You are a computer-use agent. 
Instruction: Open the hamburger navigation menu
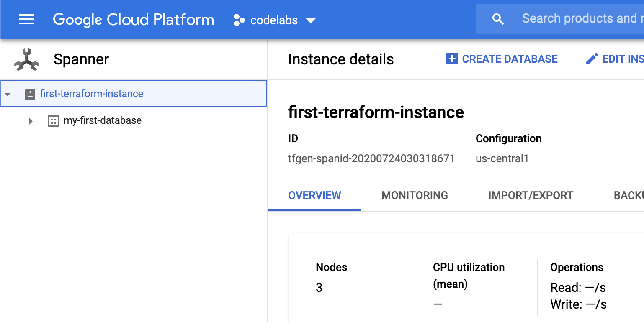pos(27,19)
